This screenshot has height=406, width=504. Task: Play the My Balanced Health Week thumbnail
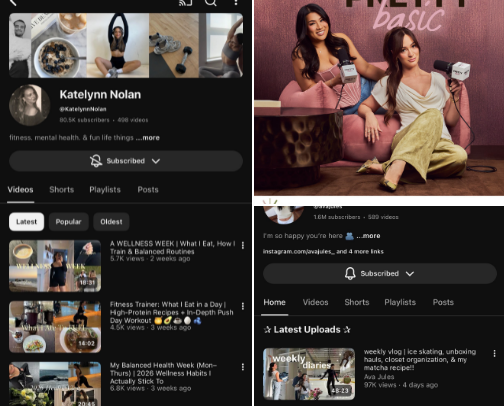pyautogui.click(x=55, y=384)
